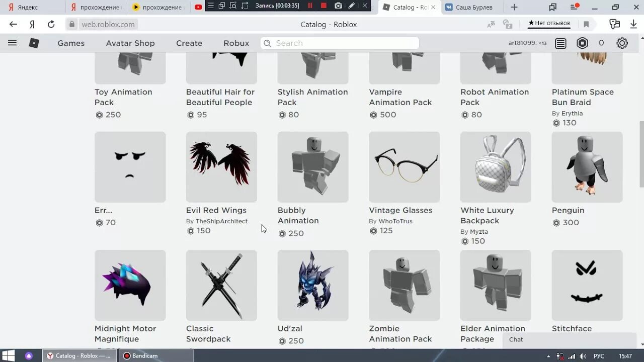This screenshot has width=644, height=362.
Task: Click into the Roblox Search field
Action: point(340,43)
